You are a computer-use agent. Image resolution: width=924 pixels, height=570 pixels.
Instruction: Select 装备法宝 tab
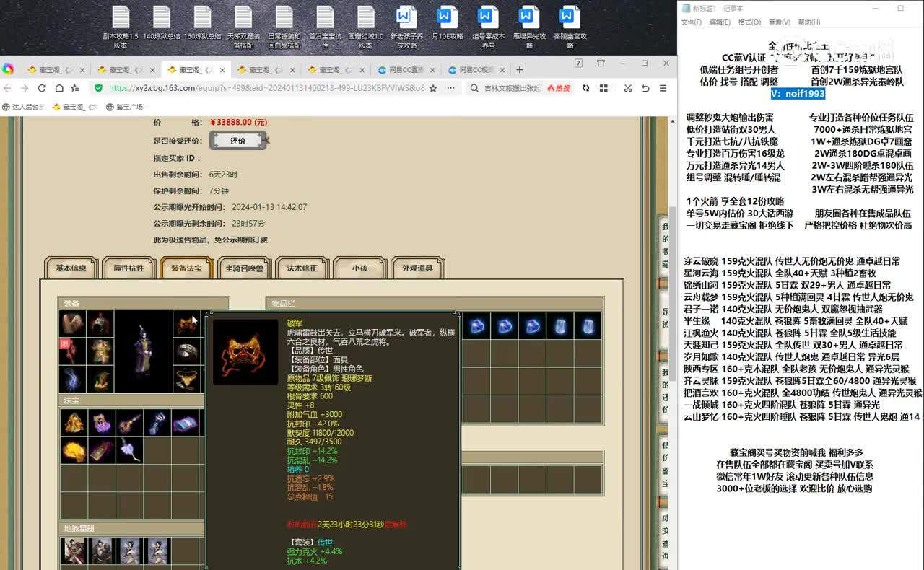point(186,268)
